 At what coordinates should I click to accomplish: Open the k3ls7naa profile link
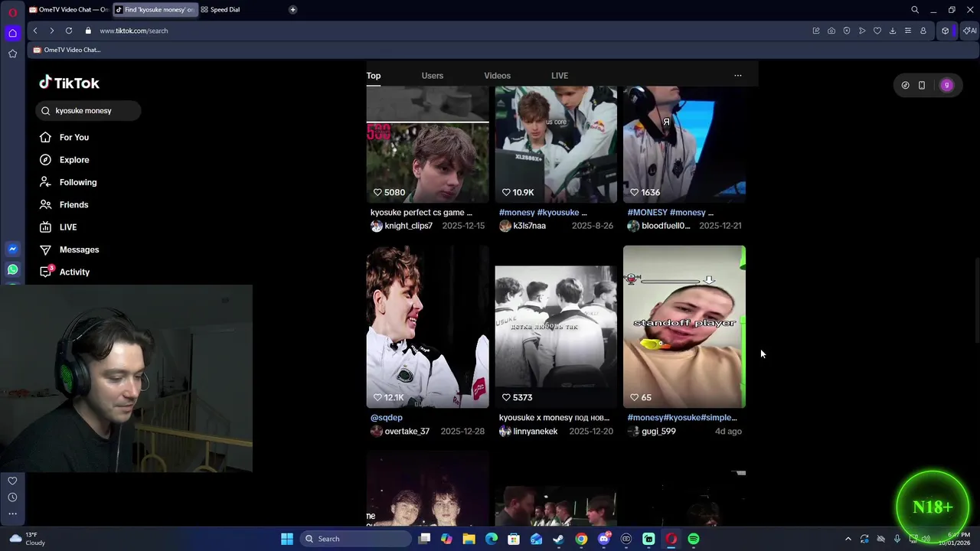pos(529,226)
